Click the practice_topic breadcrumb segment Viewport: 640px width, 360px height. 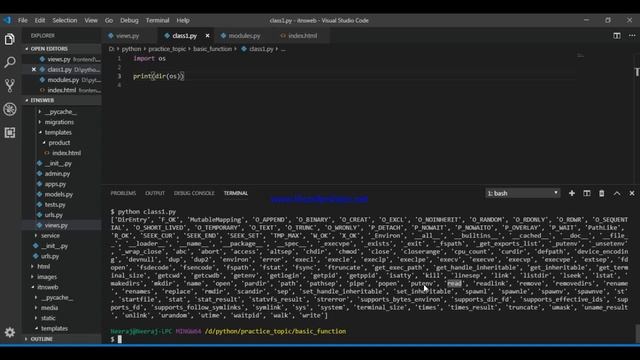(167, 49)
